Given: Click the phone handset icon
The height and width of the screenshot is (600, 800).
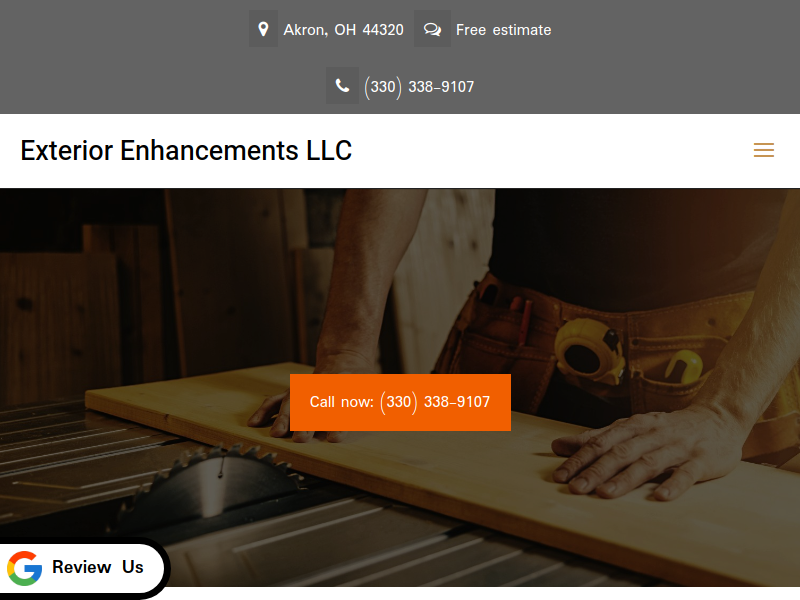Looking at the screenshot, I should [x=342, y=86].
